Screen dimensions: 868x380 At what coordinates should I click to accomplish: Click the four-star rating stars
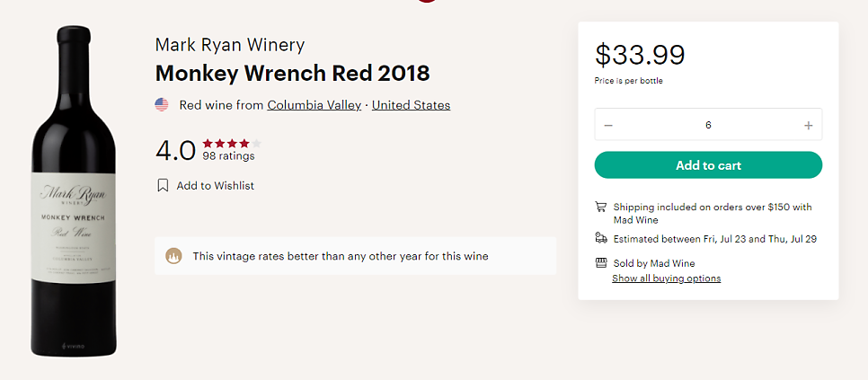click(232, 144)
